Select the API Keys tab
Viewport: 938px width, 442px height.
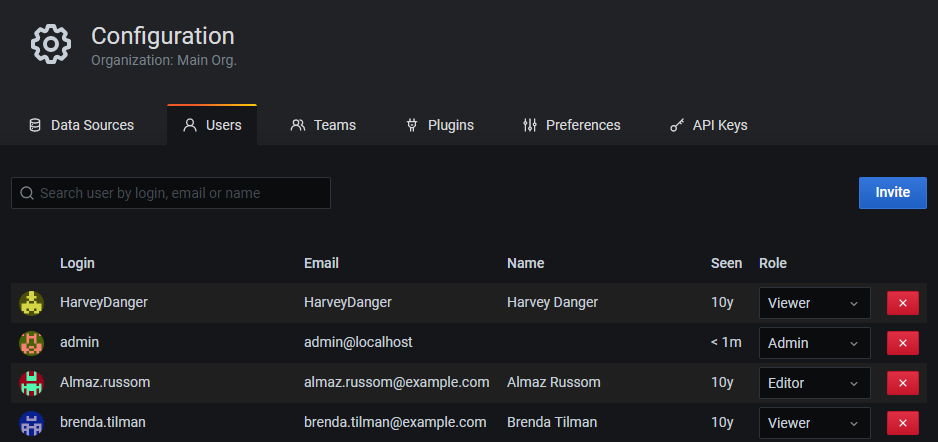click(x=708, y=125)
